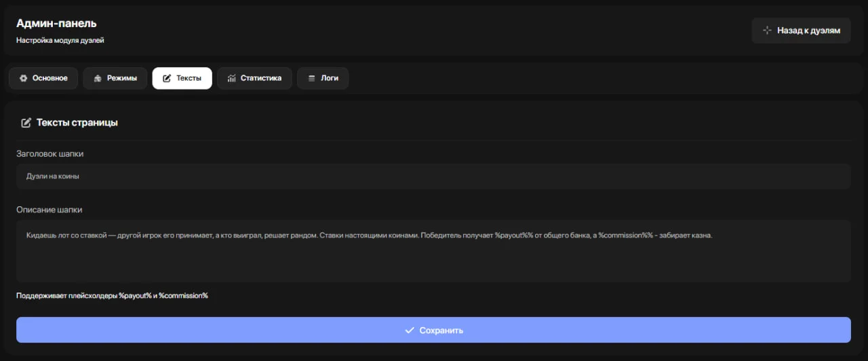Viewport: 868px width, 361px height.
Task: Click the Сохранить button
Action: click(433, 330)
